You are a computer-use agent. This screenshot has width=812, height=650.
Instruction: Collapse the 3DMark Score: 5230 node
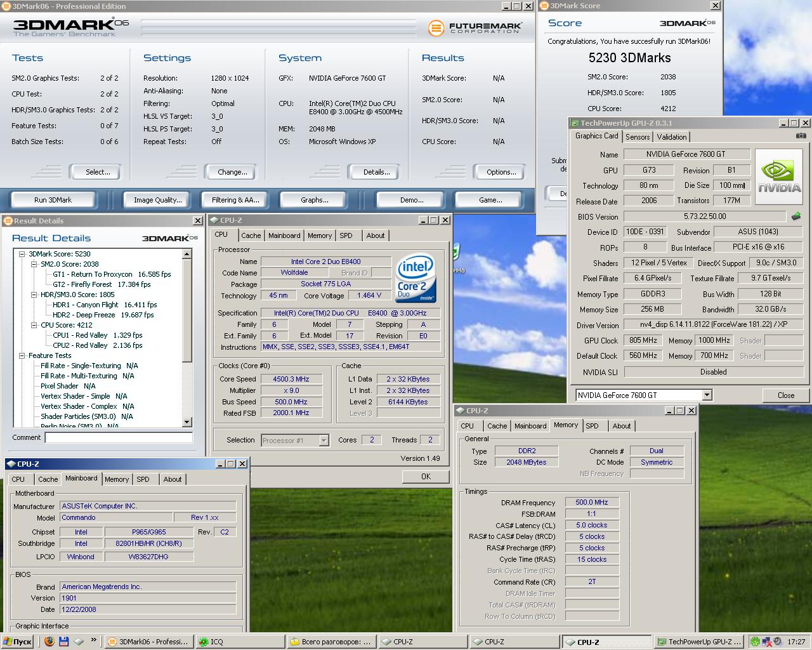pyautogui.click(x=22, y=254)
